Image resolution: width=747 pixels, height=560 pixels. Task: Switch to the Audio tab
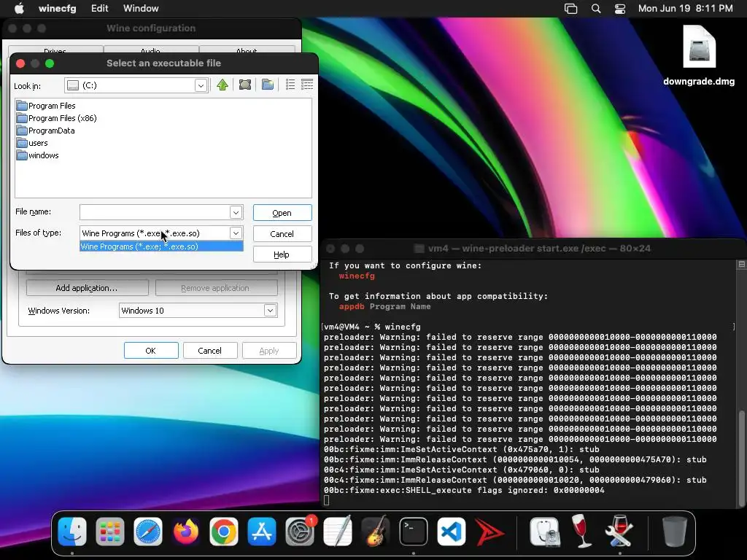pyautogui.click(x=151, y=50)
